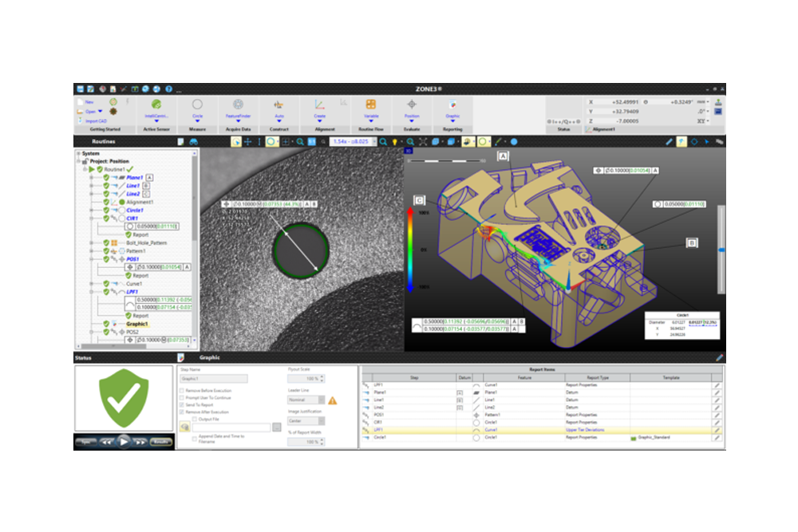This screenshot has height=532, width=798.
Task: Click the Create alignment icon
Action: coord(319,104)
